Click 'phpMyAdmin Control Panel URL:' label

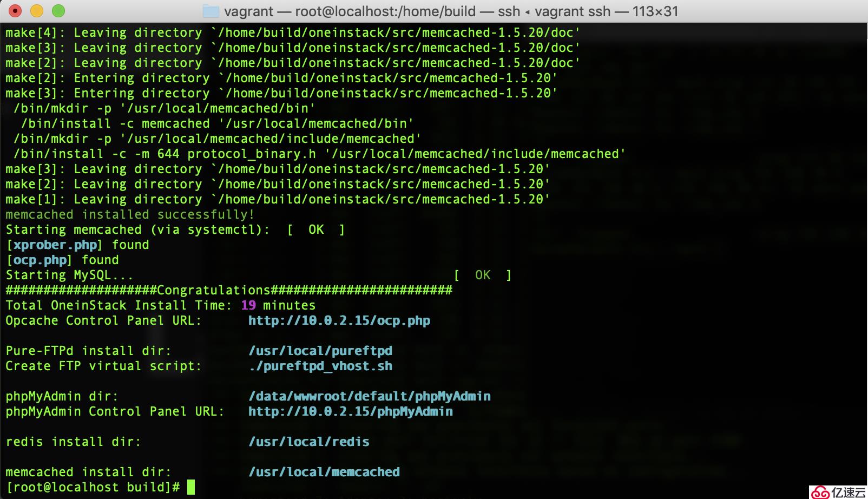(115, 411)
